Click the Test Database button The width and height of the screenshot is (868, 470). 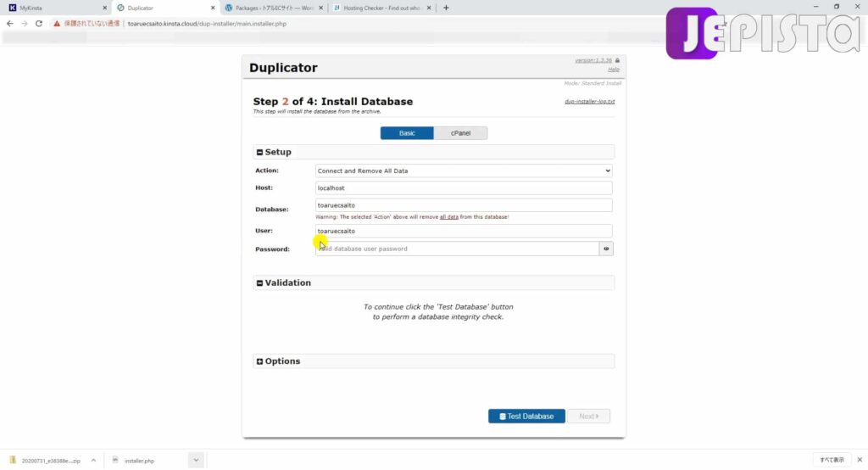pyautogui.click(x=526, y=417)
